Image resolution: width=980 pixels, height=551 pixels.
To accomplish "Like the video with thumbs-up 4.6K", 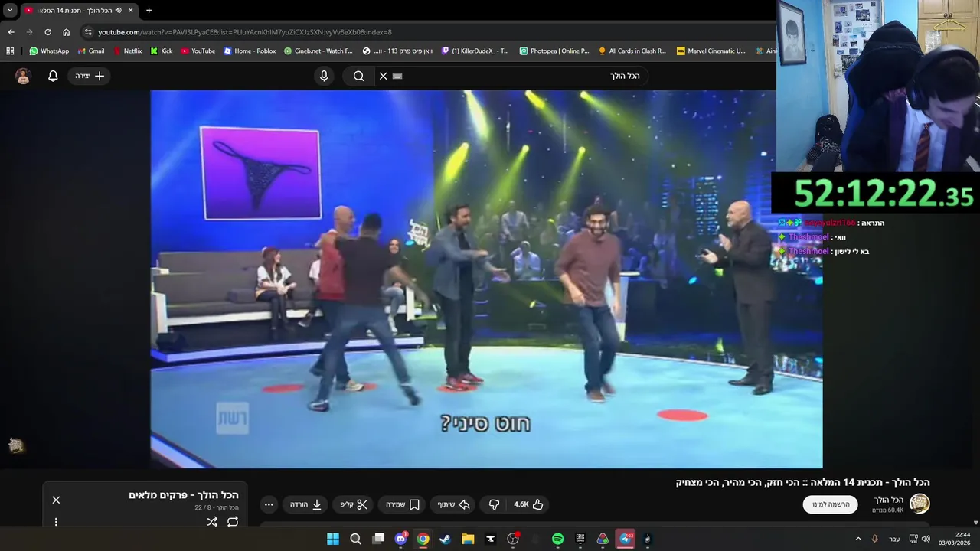I will click(x=528, y=504).
